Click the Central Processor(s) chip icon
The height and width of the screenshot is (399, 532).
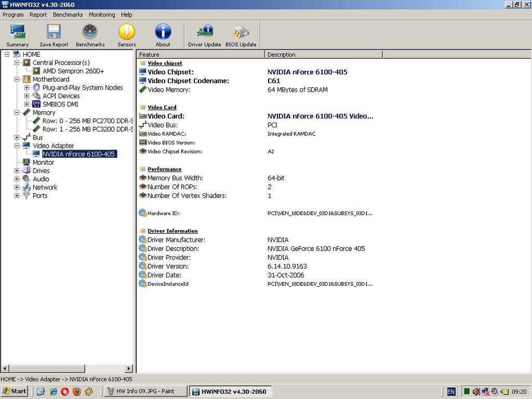coord(26,63)
